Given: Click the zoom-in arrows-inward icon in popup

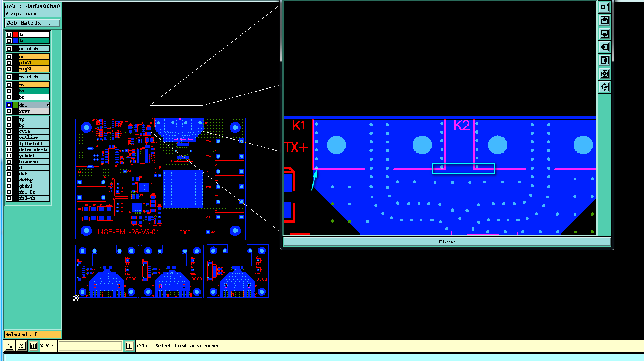Looking at the screenshot, I should [604, 73].
